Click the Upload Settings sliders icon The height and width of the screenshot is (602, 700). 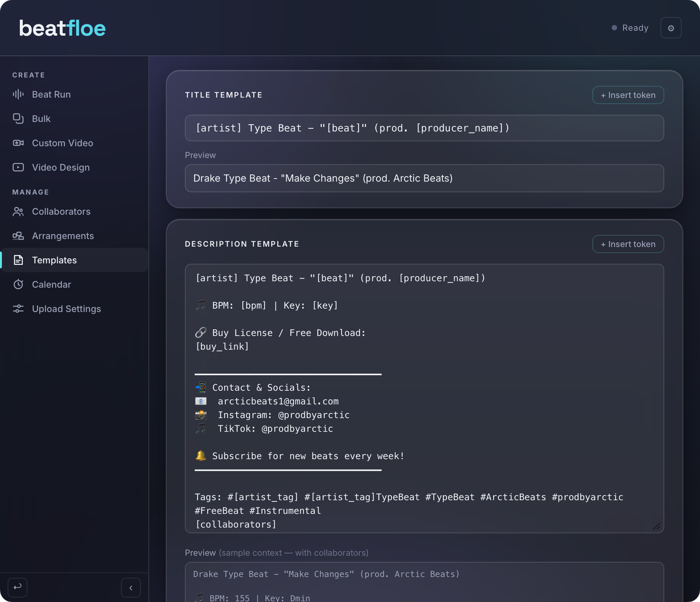click(18, 309)
